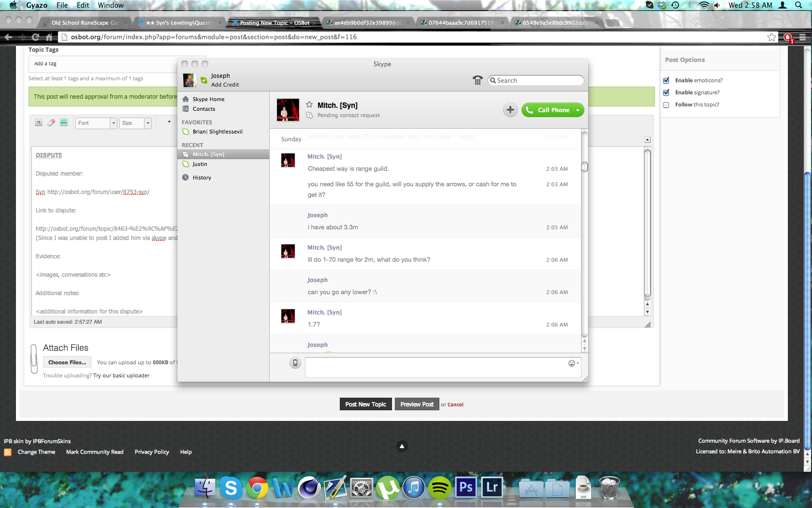
Task: Check the Follow this topic checkbox
Action: click(x=666, y=105)
